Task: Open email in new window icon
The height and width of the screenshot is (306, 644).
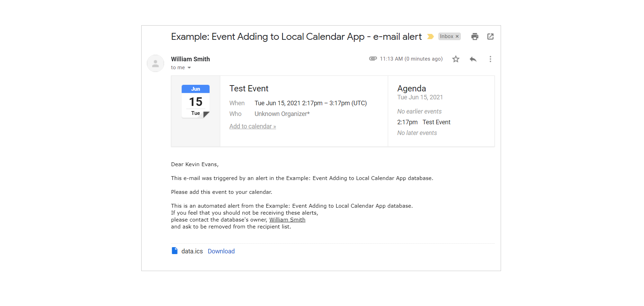Action: click(x=490, y=37)
